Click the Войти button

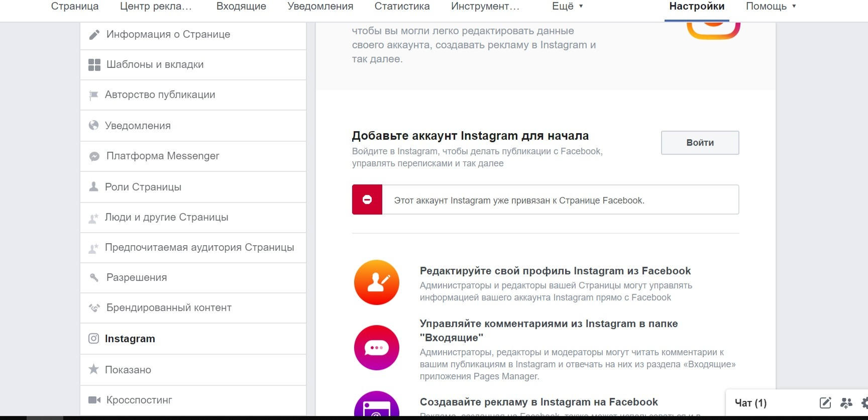(x=700, y=143)
